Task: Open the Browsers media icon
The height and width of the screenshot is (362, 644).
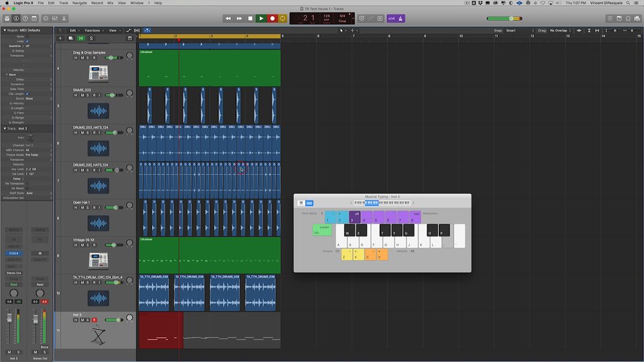Action: [637, 19]
